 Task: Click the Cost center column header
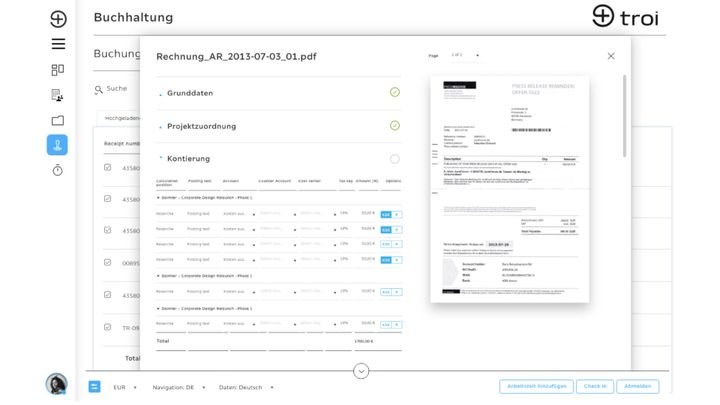click(309, 181)
